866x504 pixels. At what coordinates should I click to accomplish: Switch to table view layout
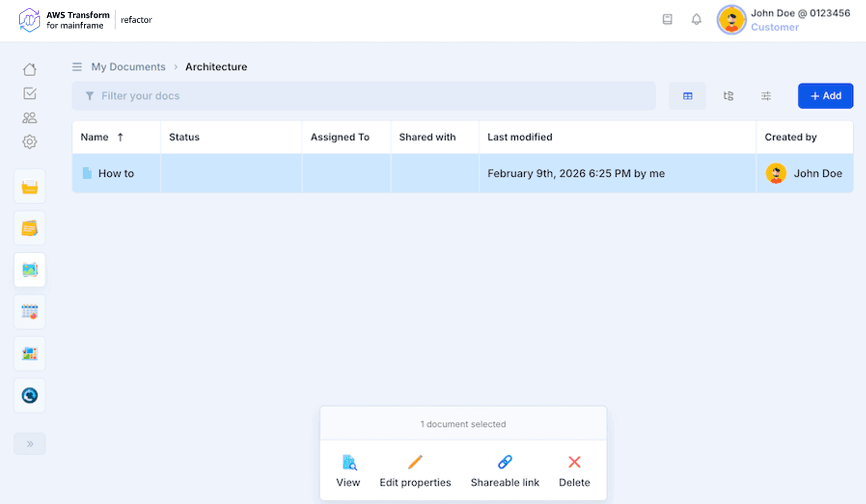pos(688,96)
